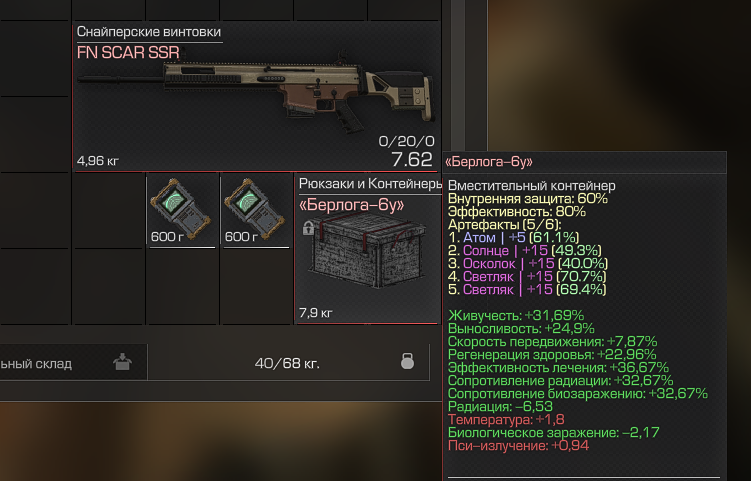
Task: Click the Снайперские винтовки category label
Action: tap(148, 32)
